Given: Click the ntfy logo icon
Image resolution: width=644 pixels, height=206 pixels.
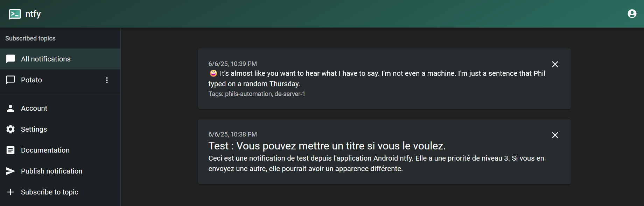Looking at the screenshot, I should [x=15, y=14].
